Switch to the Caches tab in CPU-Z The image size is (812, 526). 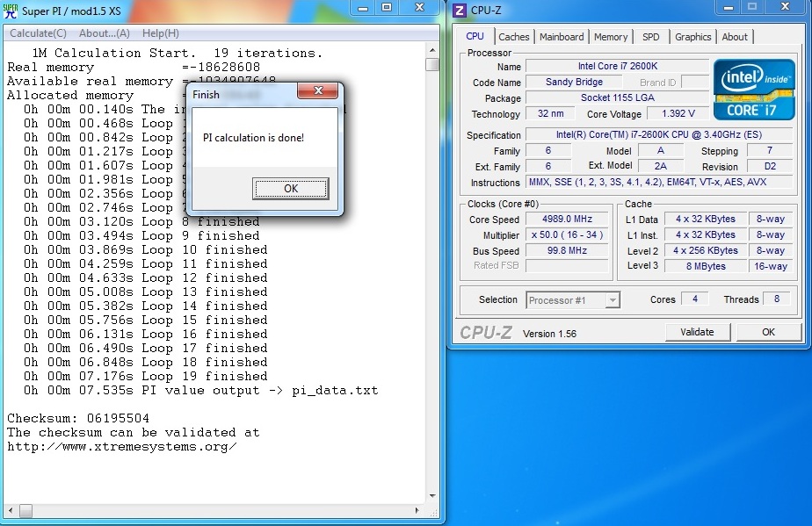[x=514, y=37]
